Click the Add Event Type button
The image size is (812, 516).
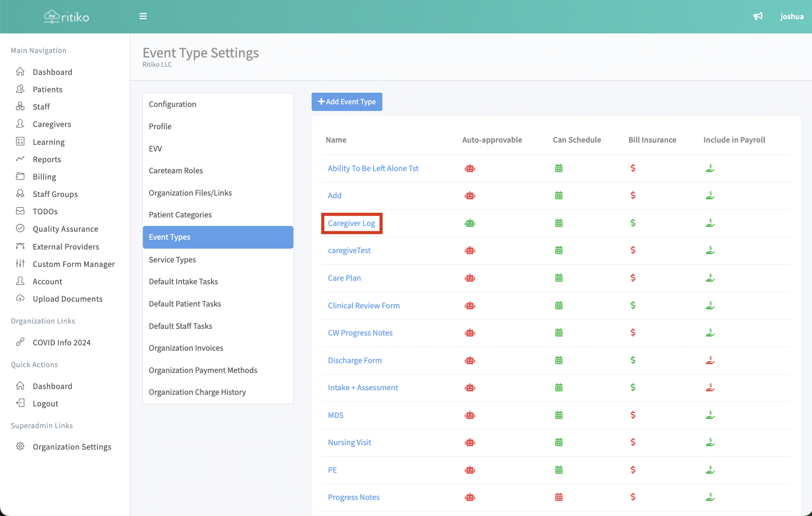click(347, 102)
